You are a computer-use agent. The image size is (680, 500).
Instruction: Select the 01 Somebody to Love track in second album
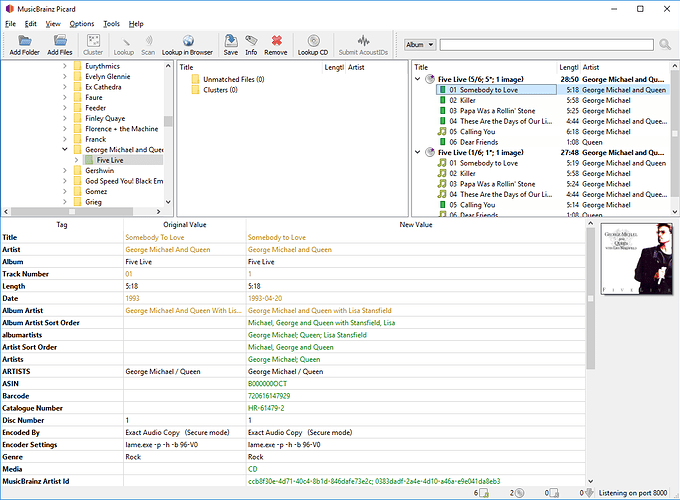click(484, 163)
